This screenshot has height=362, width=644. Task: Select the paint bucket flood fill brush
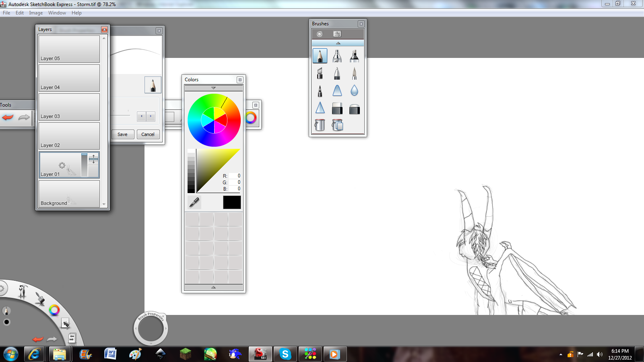click(320, 125)
